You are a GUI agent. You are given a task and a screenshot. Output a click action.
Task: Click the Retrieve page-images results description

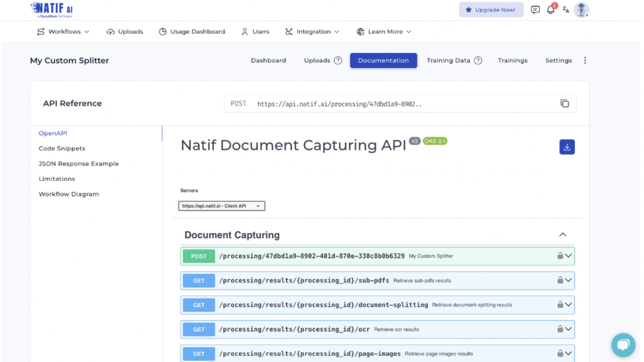[x=439, y=354]
